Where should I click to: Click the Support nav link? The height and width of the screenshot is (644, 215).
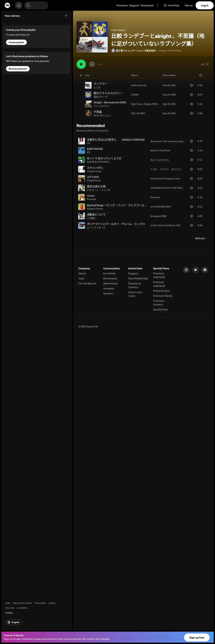coord(134,6)
